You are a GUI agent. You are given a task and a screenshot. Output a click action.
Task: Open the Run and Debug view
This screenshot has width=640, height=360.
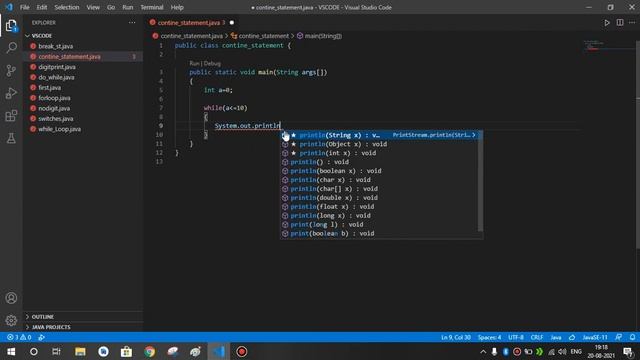point(11,93)
